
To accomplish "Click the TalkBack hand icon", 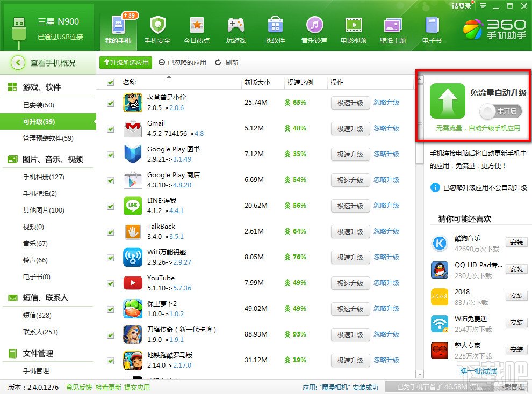I will point(133,231).
